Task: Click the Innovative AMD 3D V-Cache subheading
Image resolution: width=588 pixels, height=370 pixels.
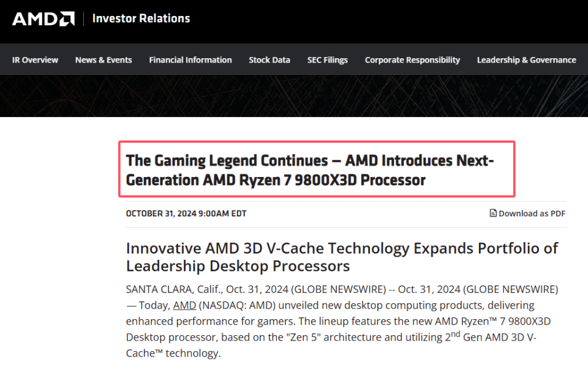Action: coord(342,257)
